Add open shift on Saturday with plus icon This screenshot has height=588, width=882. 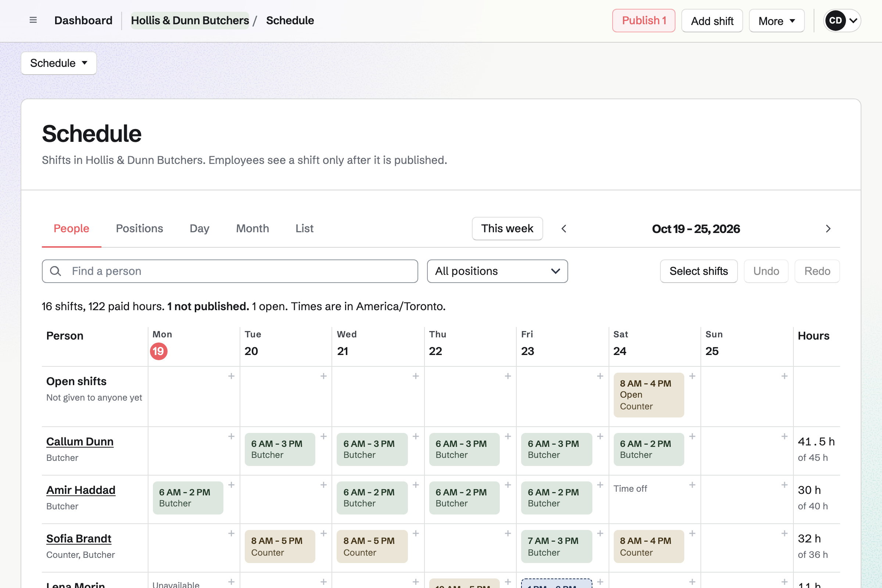(x=692, y=376)
